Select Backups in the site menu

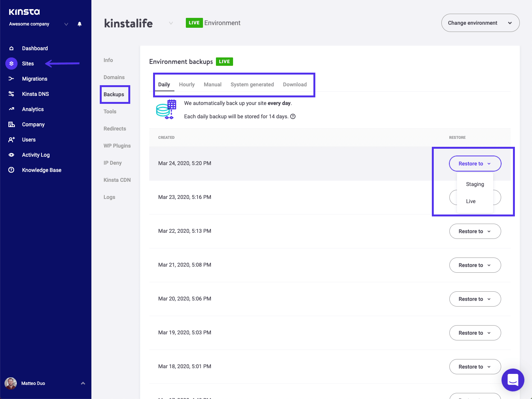point(115,94)
